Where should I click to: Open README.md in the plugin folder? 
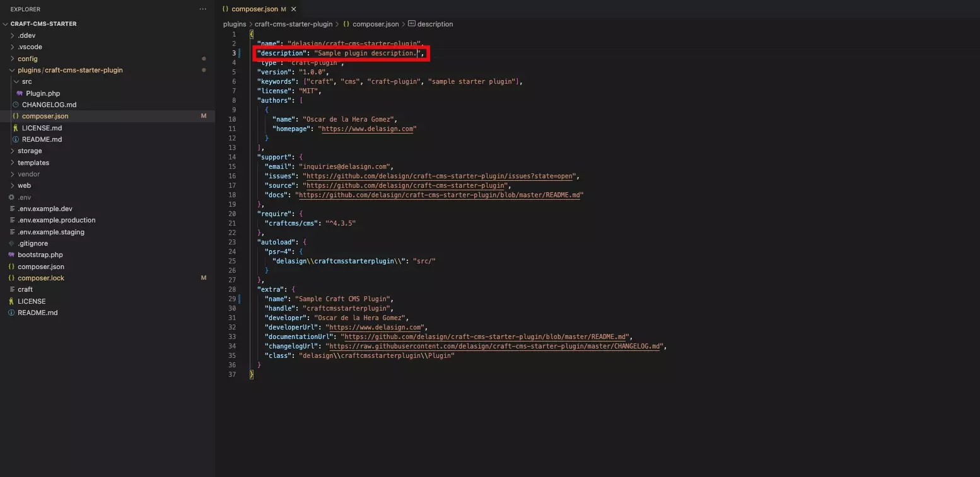(x=42, y=139)
